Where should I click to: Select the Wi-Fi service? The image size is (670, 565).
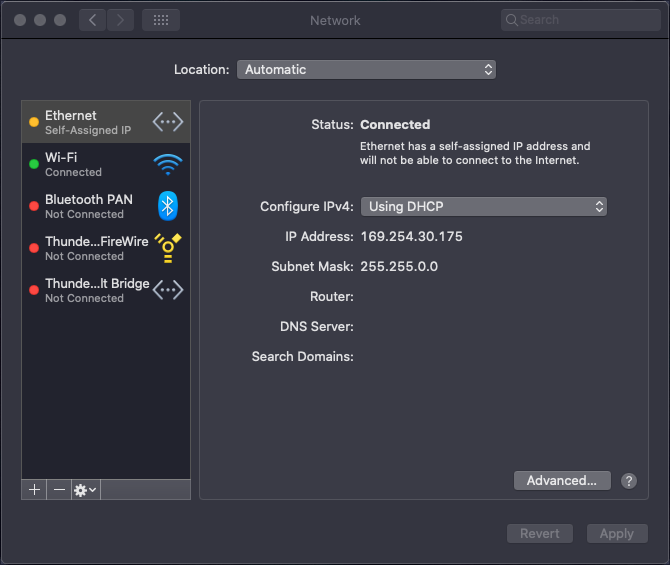click(106, 164)
